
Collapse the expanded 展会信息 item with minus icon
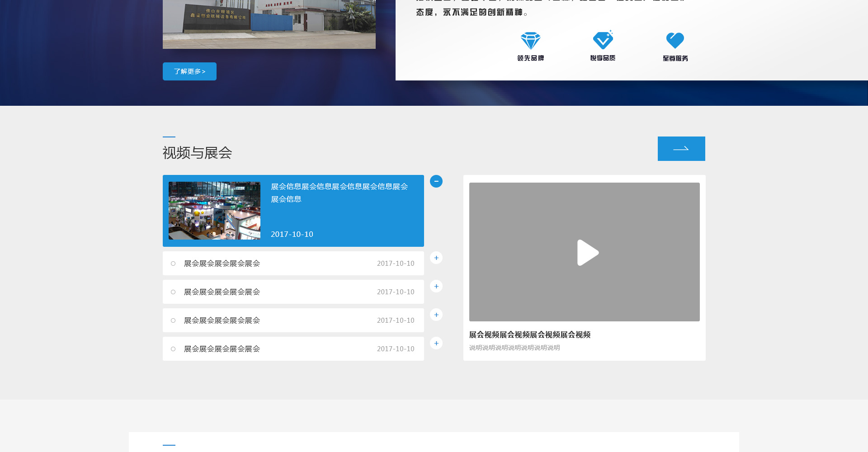(436, 181)
